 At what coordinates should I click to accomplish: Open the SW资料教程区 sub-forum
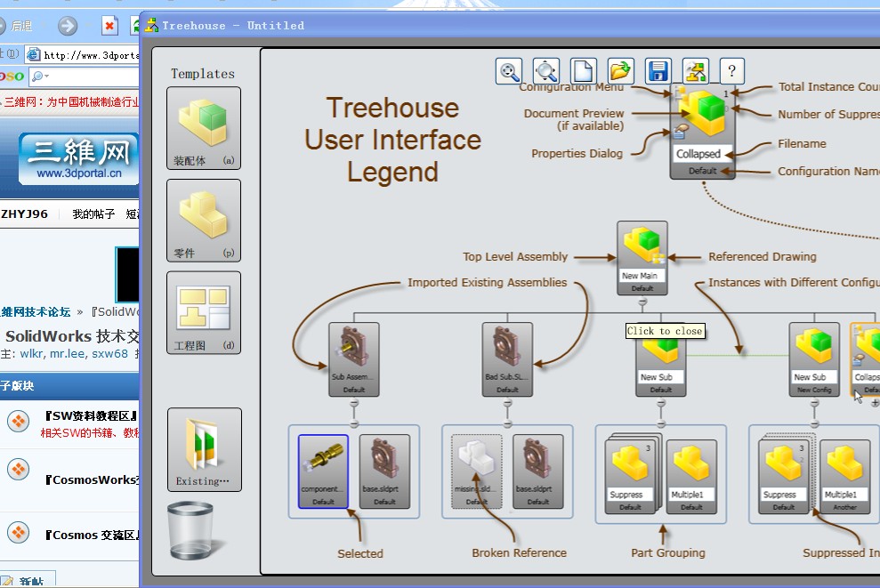coord(92,415)
